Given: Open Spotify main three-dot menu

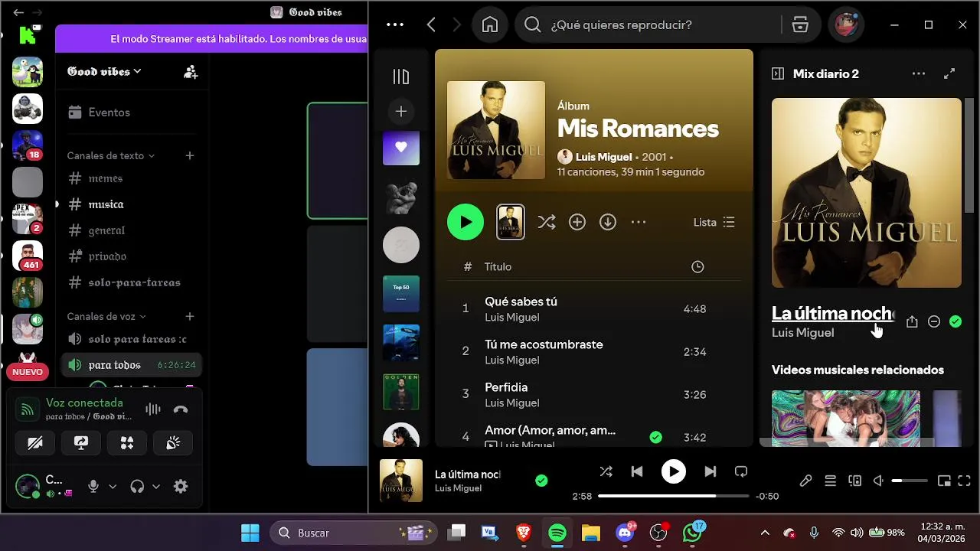Looking at the screenshot, I should pos(395,24).
